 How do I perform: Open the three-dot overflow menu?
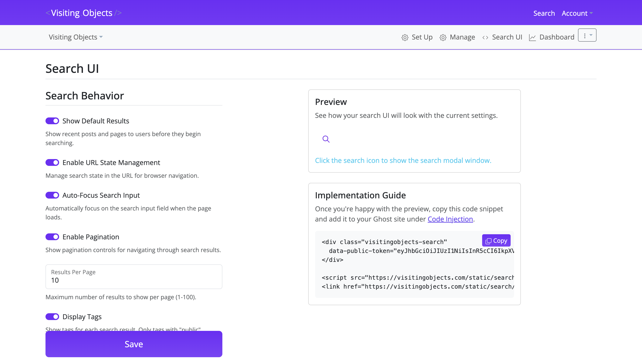coord(585,35)
